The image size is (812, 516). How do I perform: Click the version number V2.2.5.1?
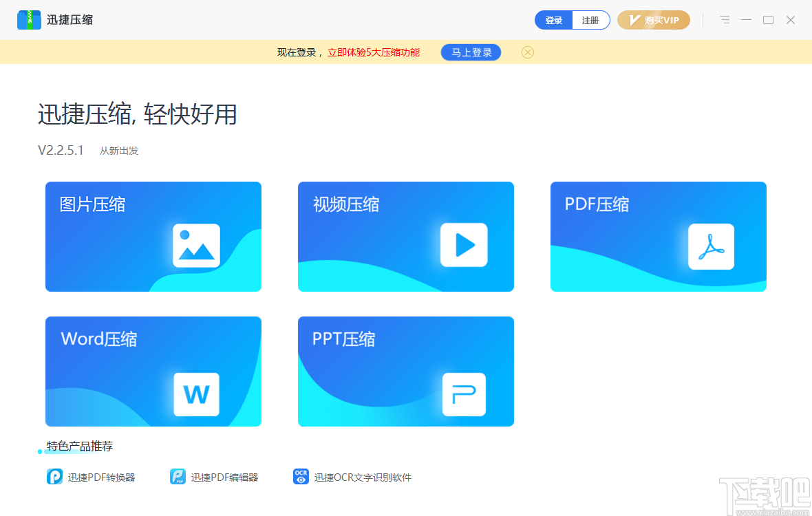tap(61, 150)
